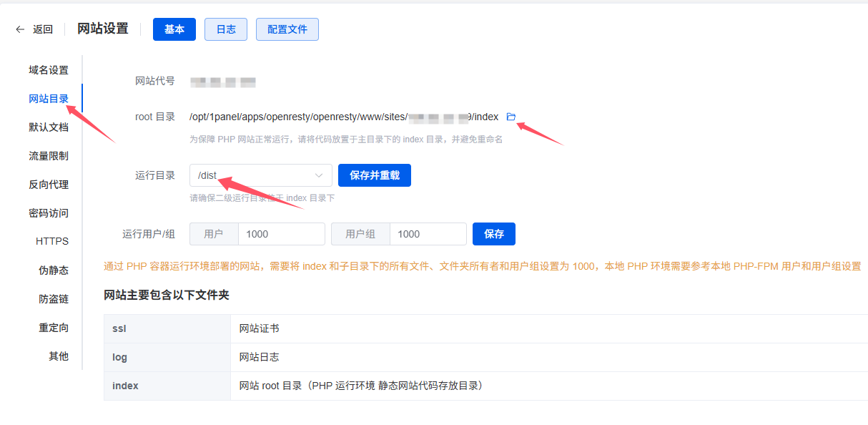Open 密码访问 settings
The width and height of the screenshot is (868, 425).
click(49, 213)
